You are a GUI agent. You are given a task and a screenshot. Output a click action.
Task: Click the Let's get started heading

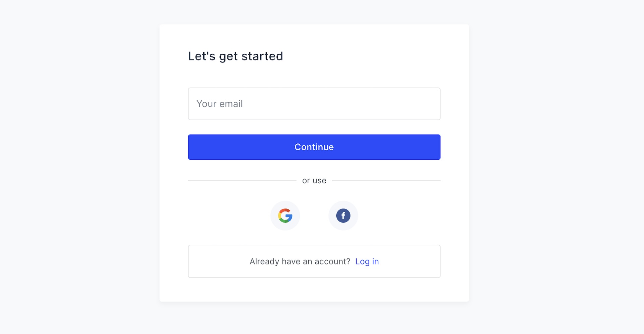235,56
